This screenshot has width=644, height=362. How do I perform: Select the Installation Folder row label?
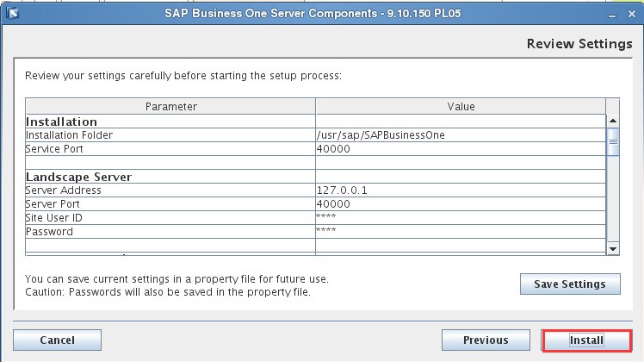(69, 135)
